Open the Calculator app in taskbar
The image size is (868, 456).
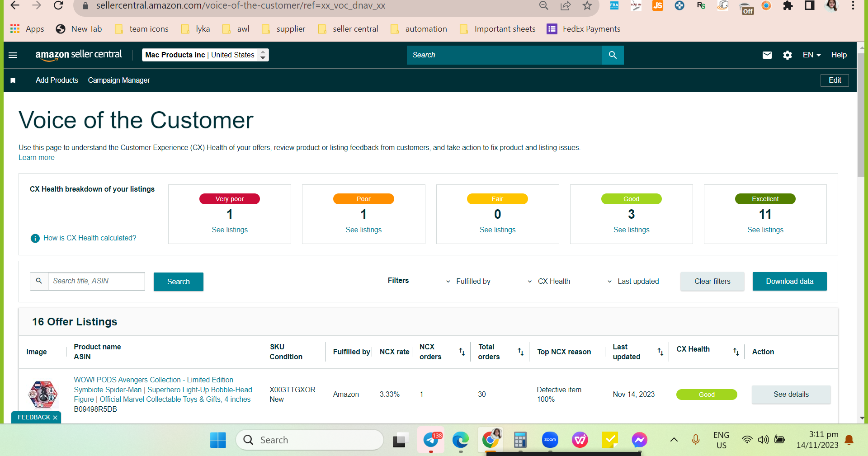520,440
